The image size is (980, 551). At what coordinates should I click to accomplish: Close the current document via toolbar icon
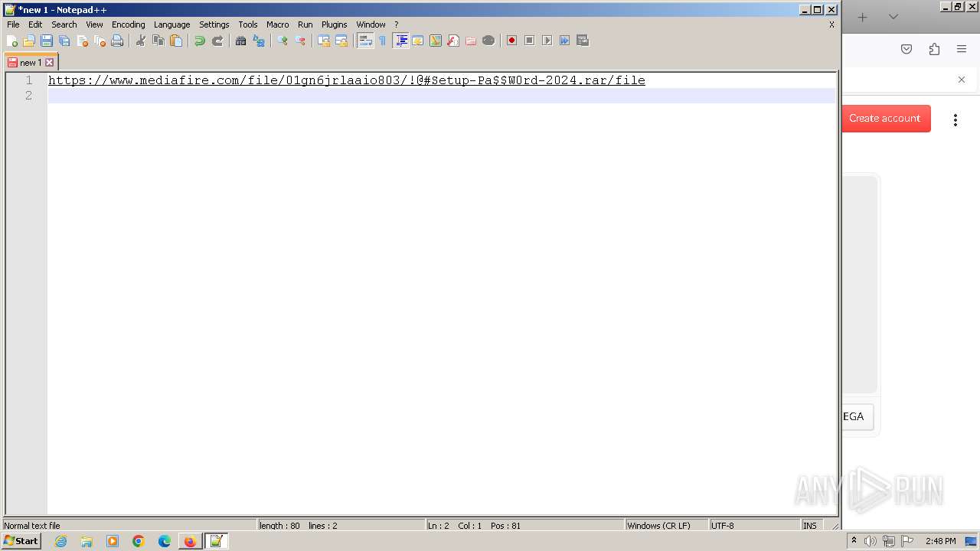click(x=82, y=41)
